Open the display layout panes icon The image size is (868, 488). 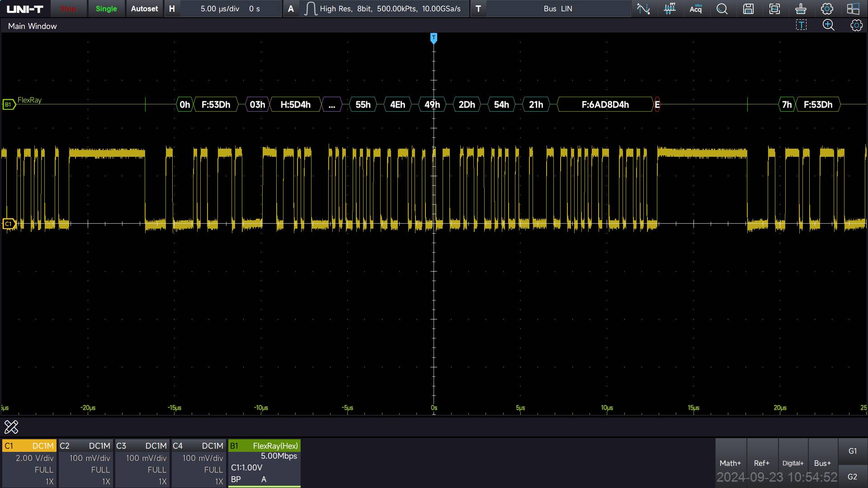click(x=853, y=9)
